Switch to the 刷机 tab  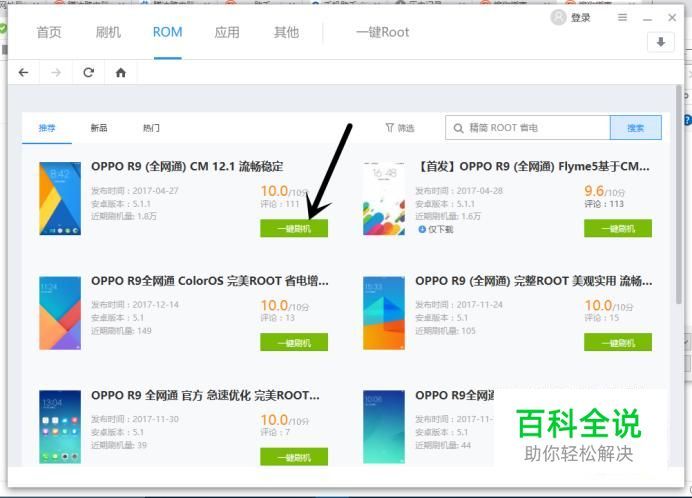(x=108, y=32)
